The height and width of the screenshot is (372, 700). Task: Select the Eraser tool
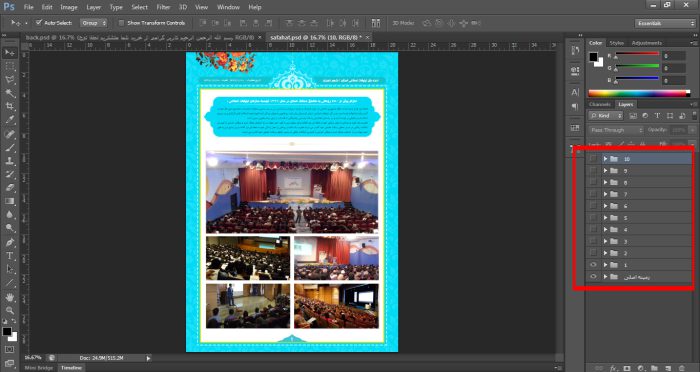(x=10, y=188)
